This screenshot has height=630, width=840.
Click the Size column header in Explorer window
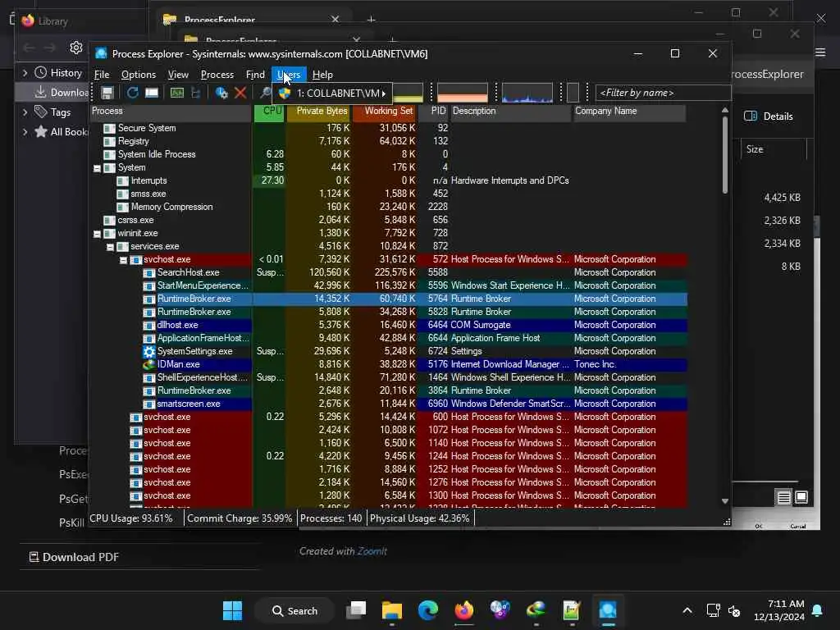pyautogui.click(x=774, y=149)
